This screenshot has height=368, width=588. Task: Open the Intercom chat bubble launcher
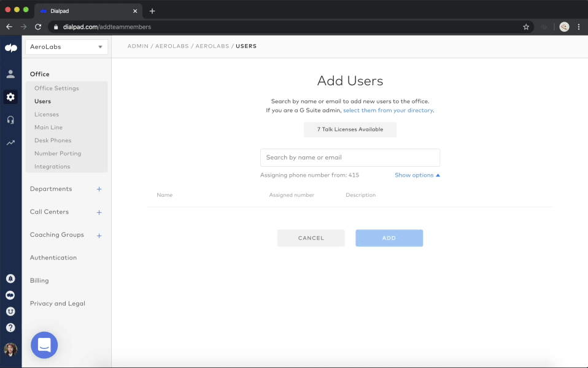pos(44,345)
